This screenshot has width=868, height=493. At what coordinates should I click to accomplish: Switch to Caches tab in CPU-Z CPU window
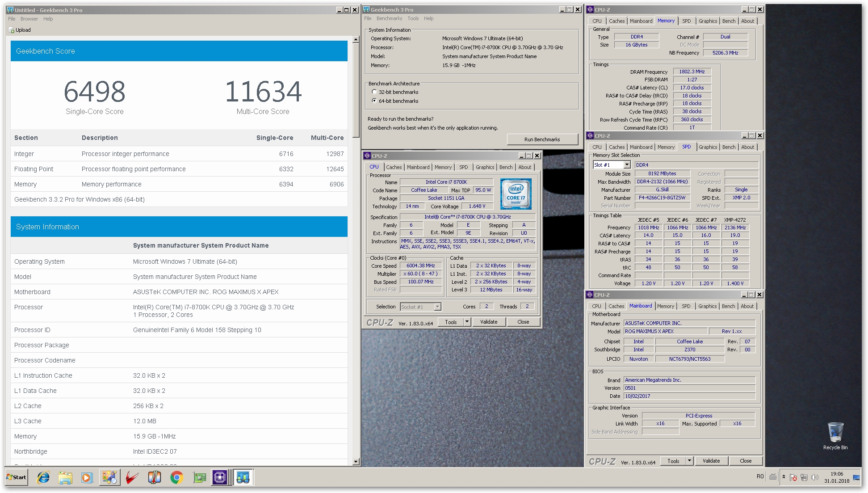tap(394, 167)
